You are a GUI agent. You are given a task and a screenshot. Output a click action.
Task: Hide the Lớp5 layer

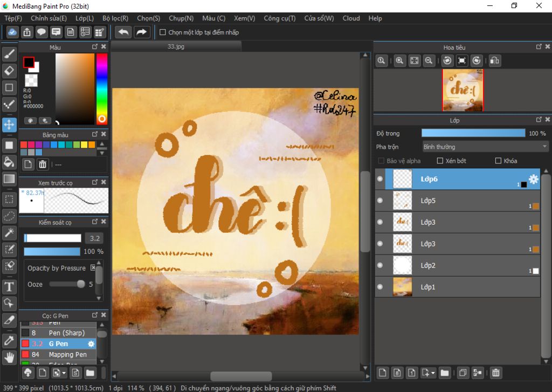point(380,201)
